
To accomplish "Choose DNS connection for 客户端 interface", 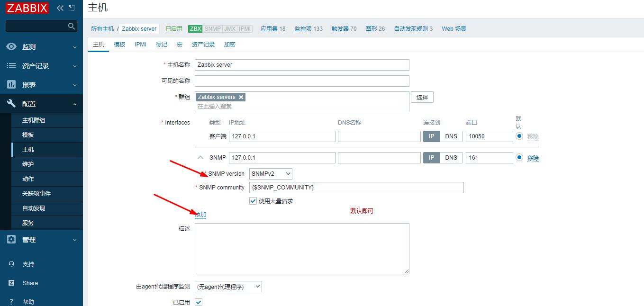I will tap(451, 136).
